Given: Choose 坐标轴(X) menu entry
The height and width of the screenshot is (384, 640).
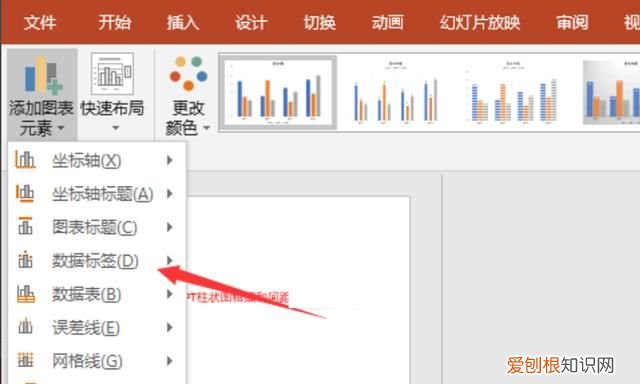Looking at the screenshot, I should (x=97, y=161).
